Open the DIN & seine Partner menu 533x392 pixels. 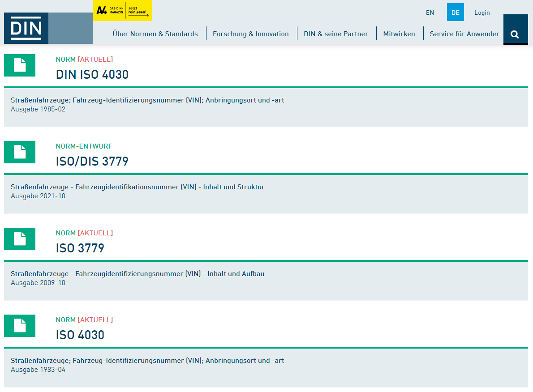[x=336, y=34]
